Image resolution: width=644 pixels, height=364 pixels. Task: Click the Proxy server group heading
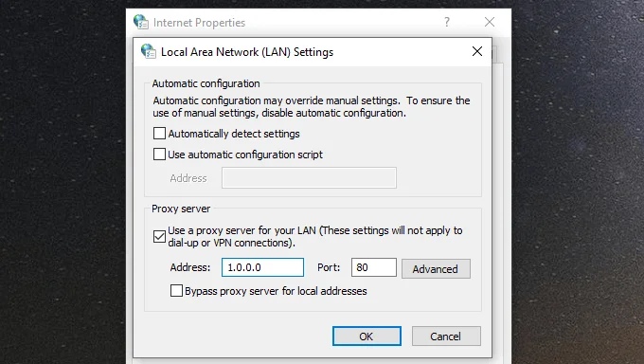click(181, 209)
